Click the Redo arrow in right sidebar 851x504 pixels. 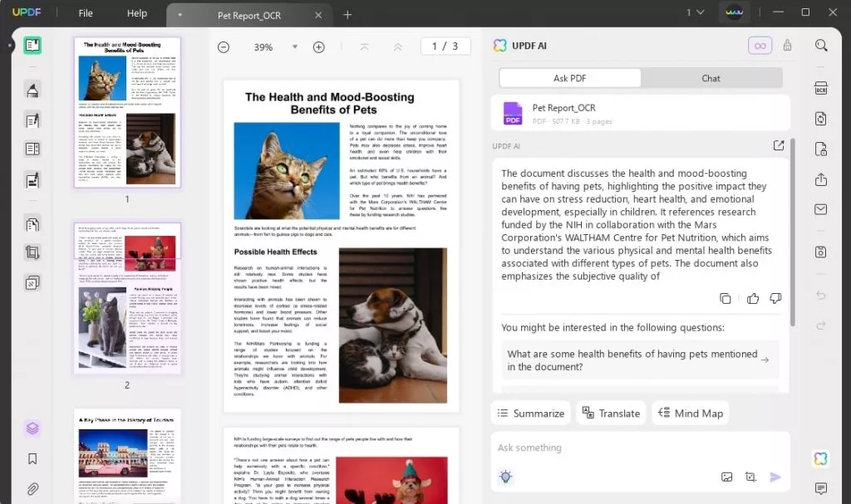point(821,325)
